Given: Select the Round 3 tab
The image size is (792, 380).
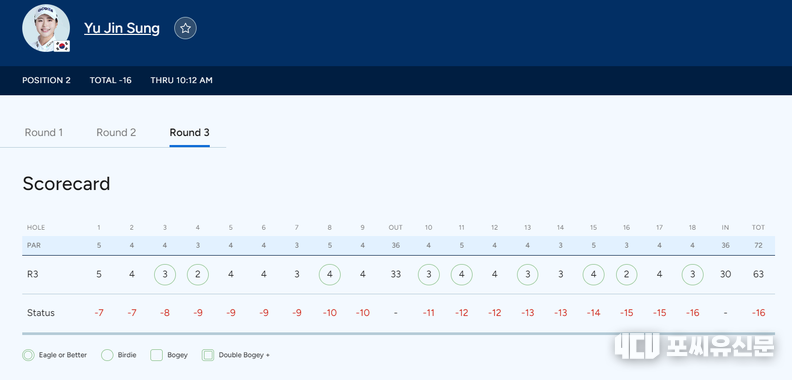Looking at the screenshot, I should (x=189, y=132).
